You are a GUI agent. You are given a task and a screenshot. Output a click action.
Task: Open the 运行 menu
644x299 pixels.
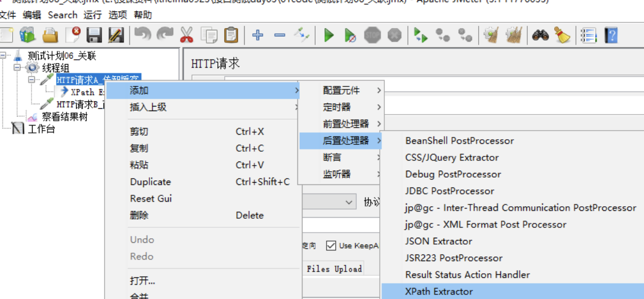tap(93, 15)
